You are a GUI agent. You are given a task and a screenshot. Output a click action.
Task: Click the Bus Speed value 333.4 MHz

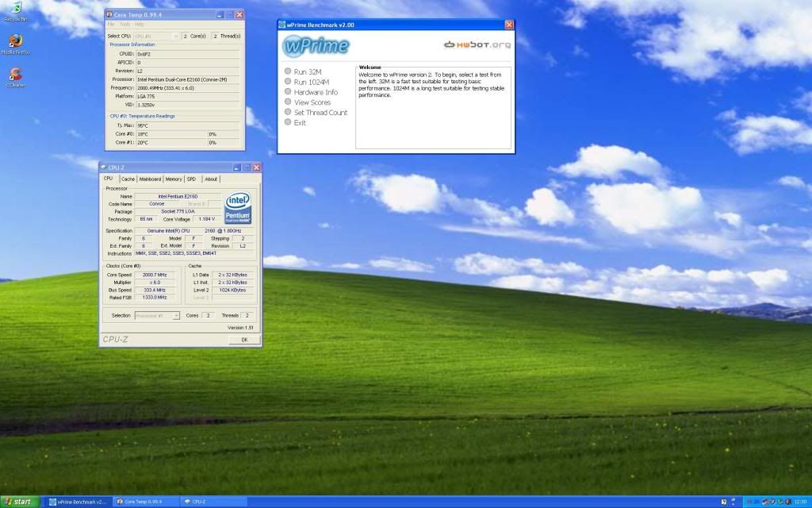coord(155,291)
